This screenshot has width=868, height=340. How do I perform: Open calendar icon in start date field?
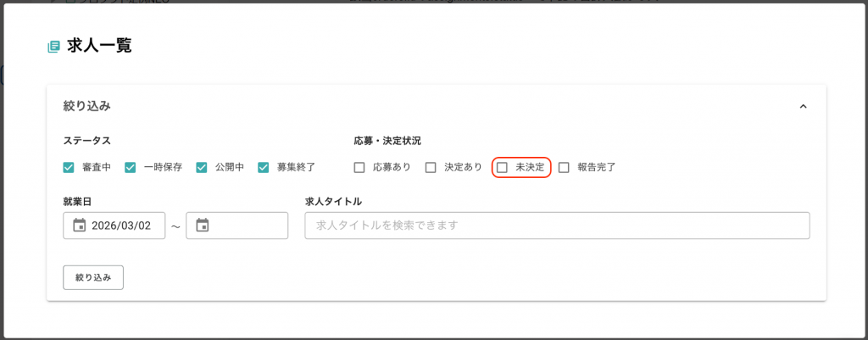tap(79, 226)
